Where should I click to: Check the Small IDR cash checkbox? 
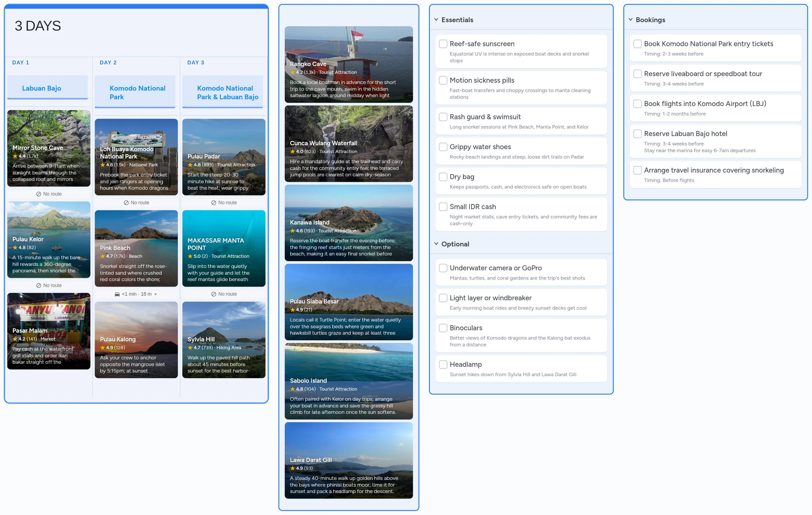(443, 207)
